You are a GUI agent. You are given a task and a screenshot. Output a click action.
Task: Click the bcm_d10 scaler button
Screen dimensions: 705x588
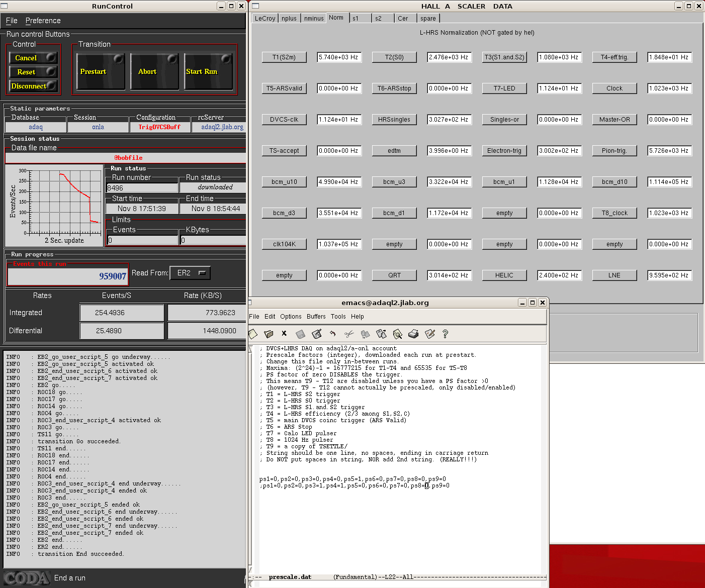point(614,182)
